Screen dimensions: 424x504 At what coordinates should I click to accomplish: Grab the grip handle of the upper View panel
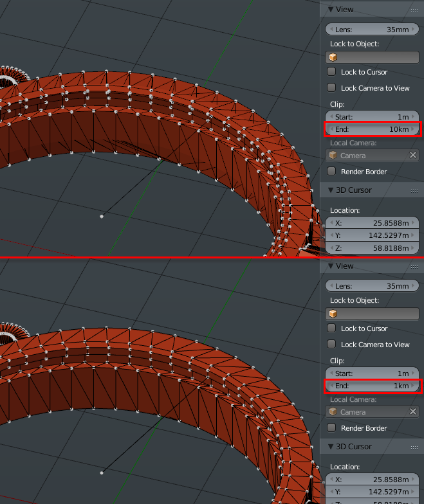tap(414, 10)
